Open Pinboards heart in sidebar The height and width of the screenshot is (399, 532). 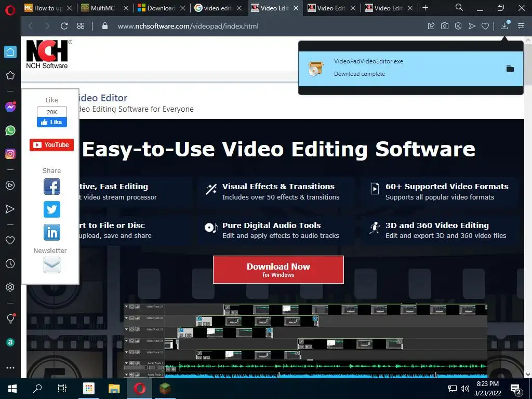(10, 240)
